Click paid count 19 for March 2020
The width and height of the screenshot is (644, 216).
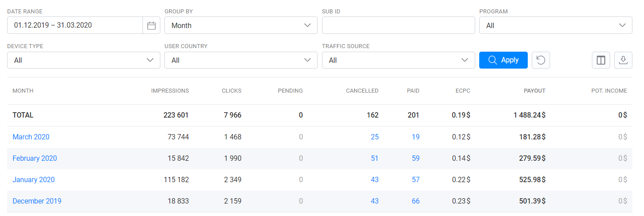(x=416, y=137)
